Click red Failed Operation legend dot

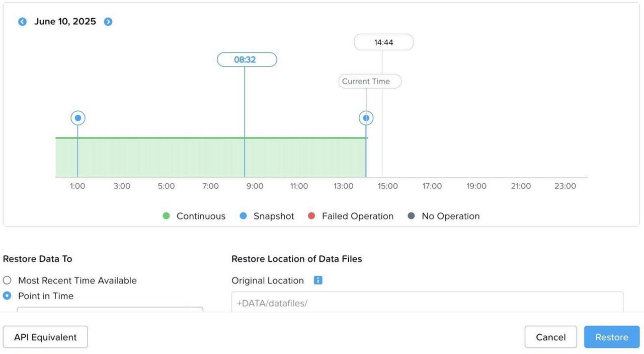click(x=311, y=216)
